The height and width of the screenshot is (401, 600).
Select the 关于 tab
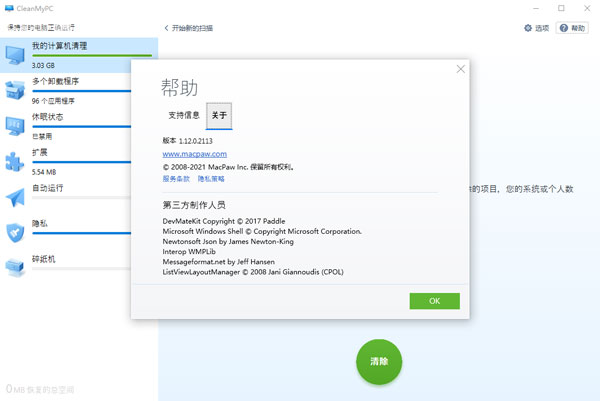coord(219,116)
